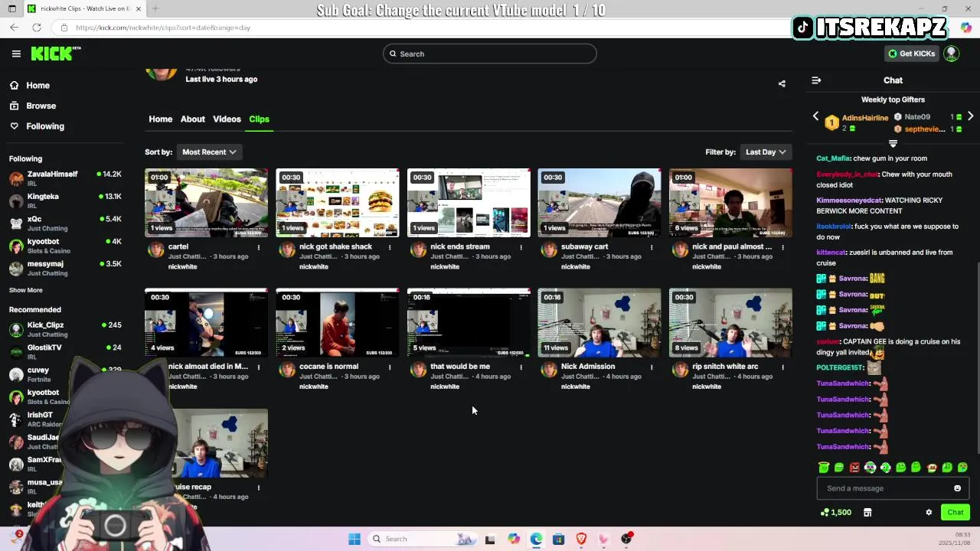Collapse the chat panel with the arrow icon
The width and height of the screenshot is (980, 551).
pos(816,80)
